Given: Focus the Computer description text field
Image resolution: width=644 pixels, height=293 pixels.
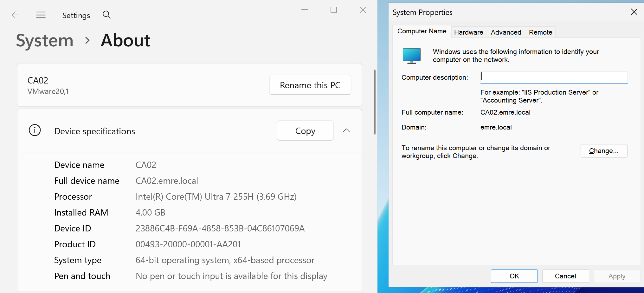Looking at the screenshot, I should coord(554,77).
